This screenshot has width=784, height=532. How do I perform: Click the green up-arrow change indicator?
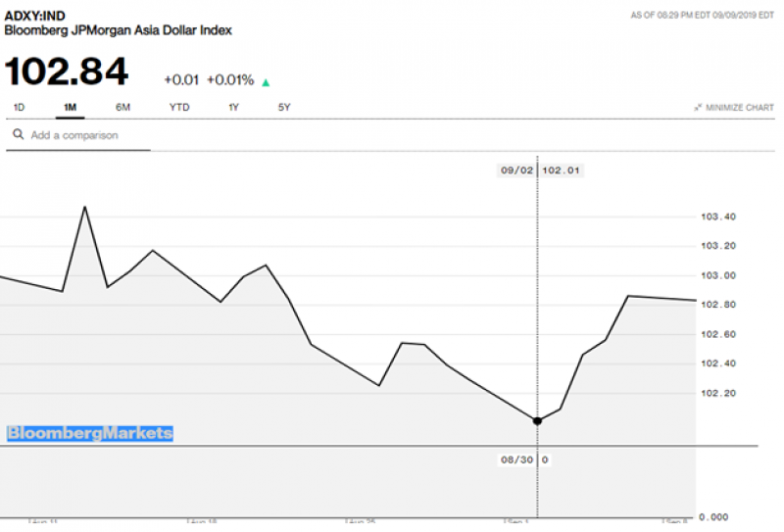coord(266,82)
